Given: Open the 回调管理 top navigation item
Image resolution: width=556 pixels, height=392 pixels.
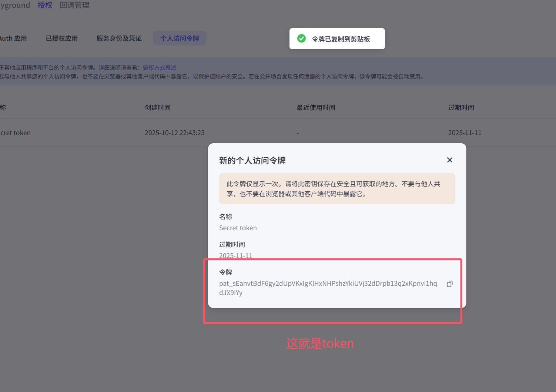Looking at the screenshot, I should [75, 5].
